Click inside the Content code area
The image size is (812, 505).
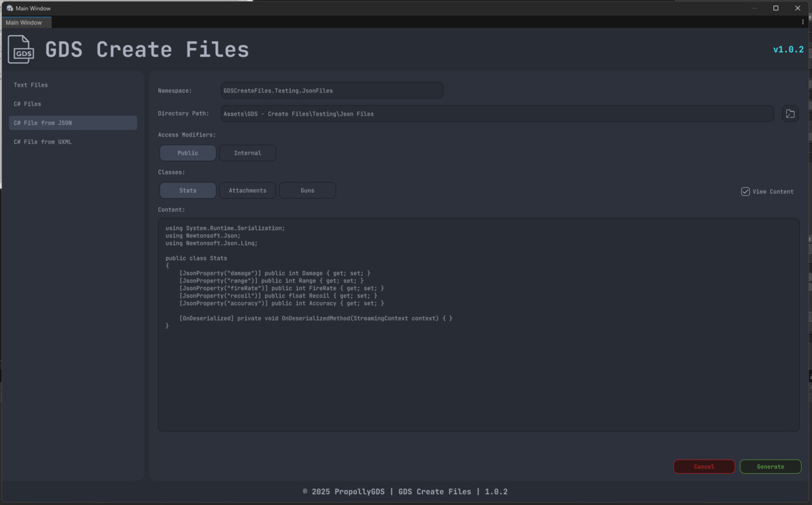478,324
